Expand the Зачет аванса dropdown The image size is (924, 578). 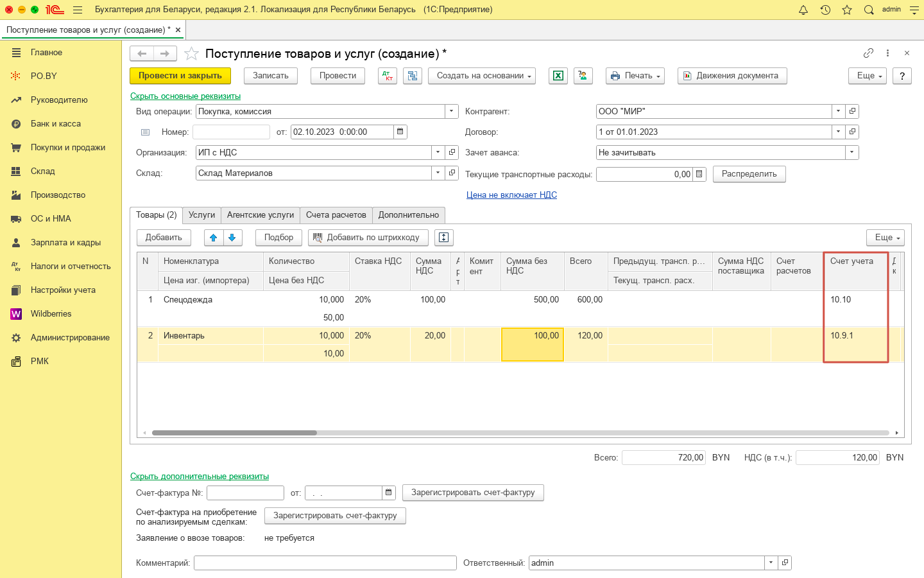click(852, 152)
